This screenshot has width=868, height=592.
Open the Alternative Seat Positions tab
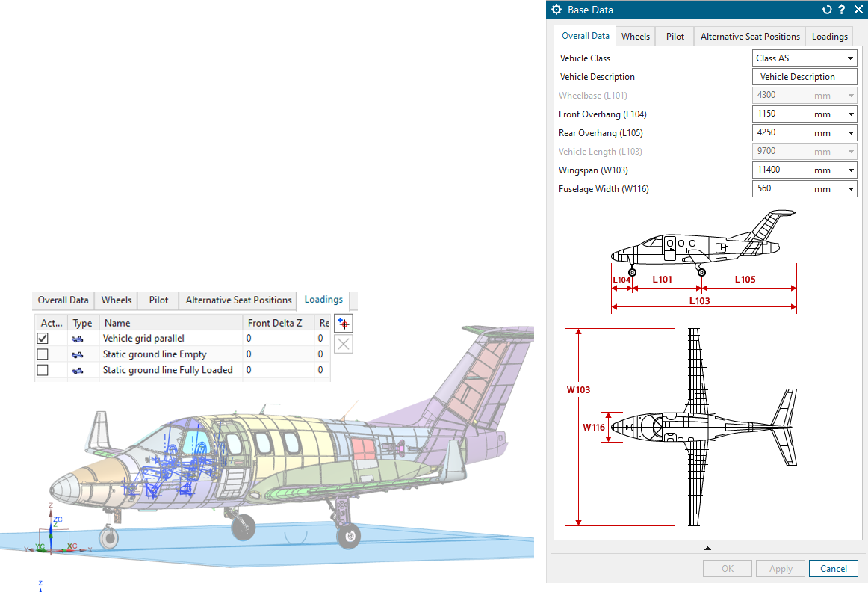(x=750, y=35)
